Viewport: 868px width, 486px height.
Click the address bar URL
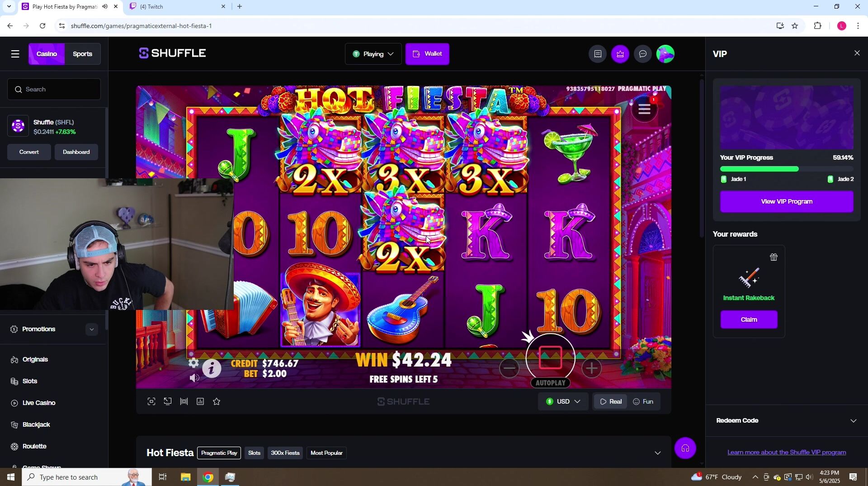142,26
